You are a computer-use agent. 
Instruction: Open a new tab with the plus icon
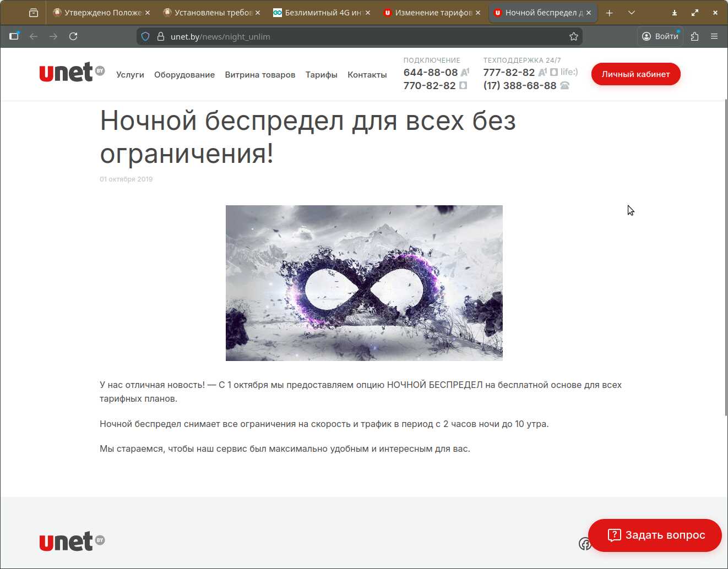coord(609,13)
